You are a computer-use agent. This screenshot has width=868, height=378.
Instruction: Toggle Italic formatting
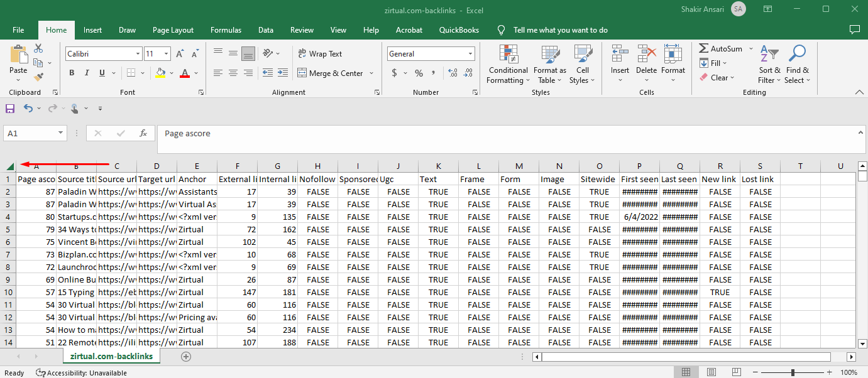(87, 73)
